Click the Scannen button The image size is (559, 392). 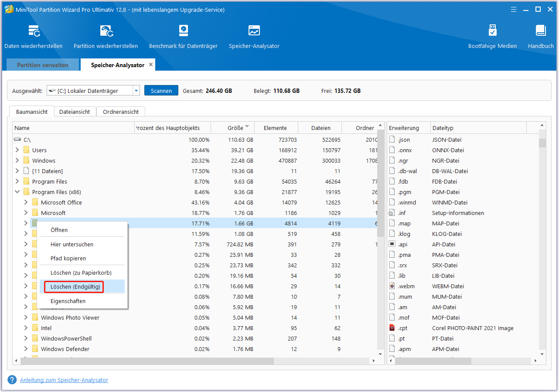coord(161,91)
